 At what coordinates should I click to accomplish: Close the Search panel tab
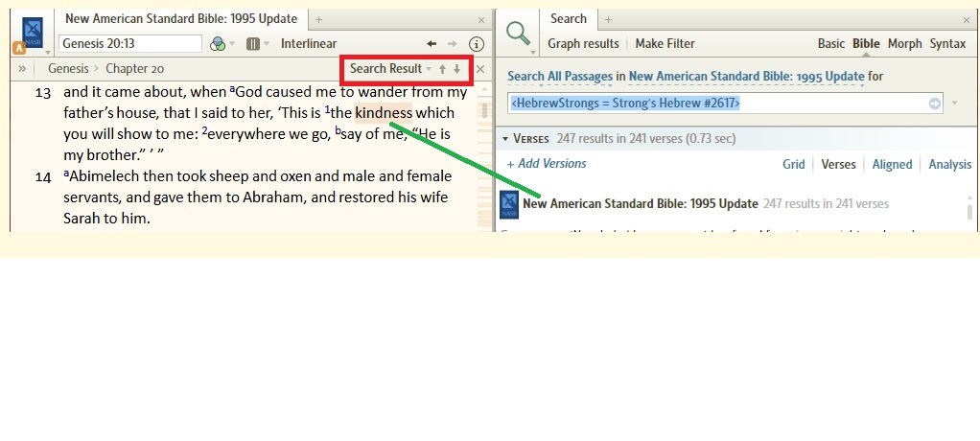click(967, 20)
